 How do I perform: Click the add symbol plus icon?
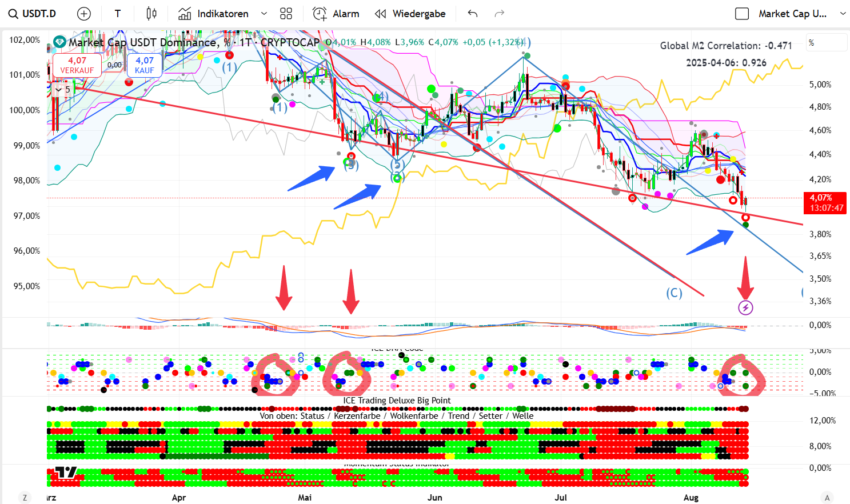(84, 14)
